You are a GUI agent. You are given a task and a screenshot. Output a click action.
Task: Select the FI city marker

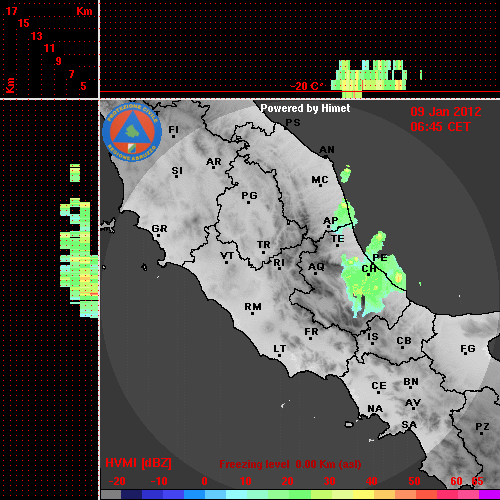(x=174, y=130)
